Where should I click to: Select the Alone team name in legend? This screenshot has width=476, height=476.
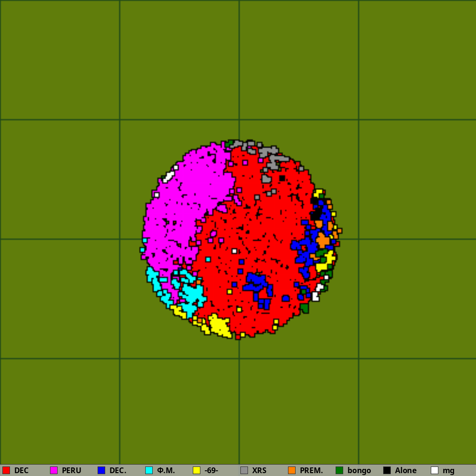(x=406, y=470)
